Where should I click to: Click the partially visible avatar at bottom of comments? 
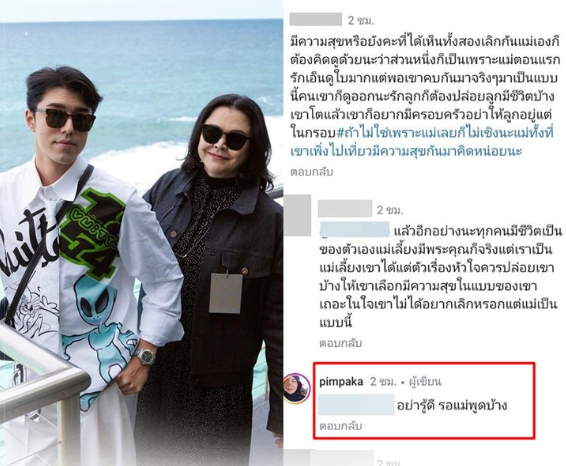297,457
